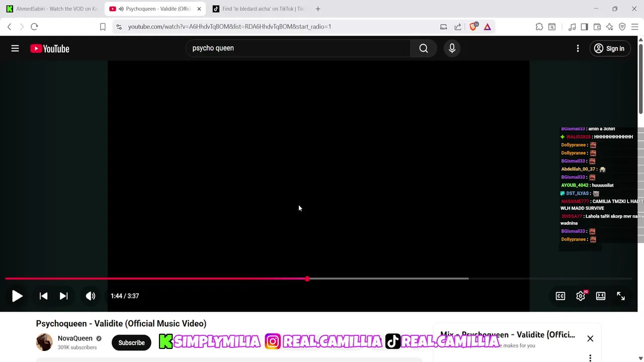Viewport: 644px width, 362px height.
Task: Click AYOUB_4042 'huuuusilat' chat message
Action: click(x=587, y=185)
